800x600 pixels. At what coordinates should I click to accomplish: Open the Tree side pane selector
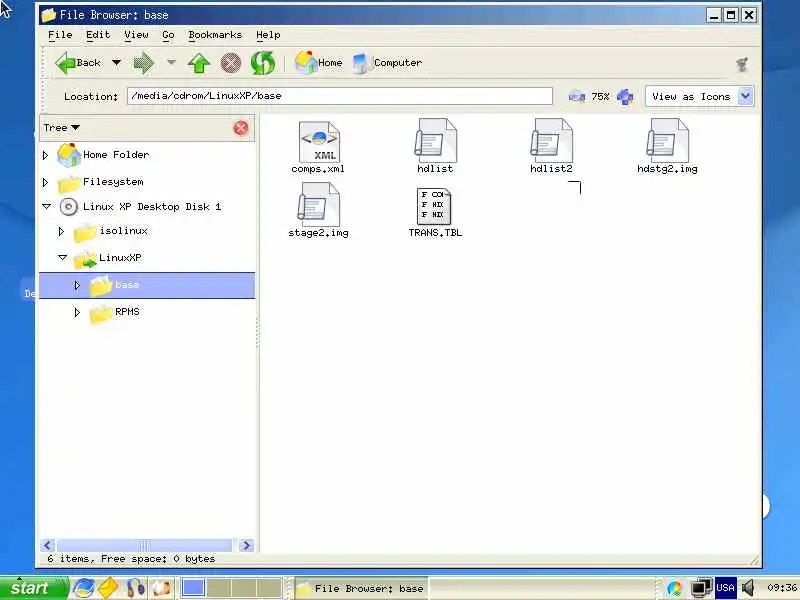point(61,128)
